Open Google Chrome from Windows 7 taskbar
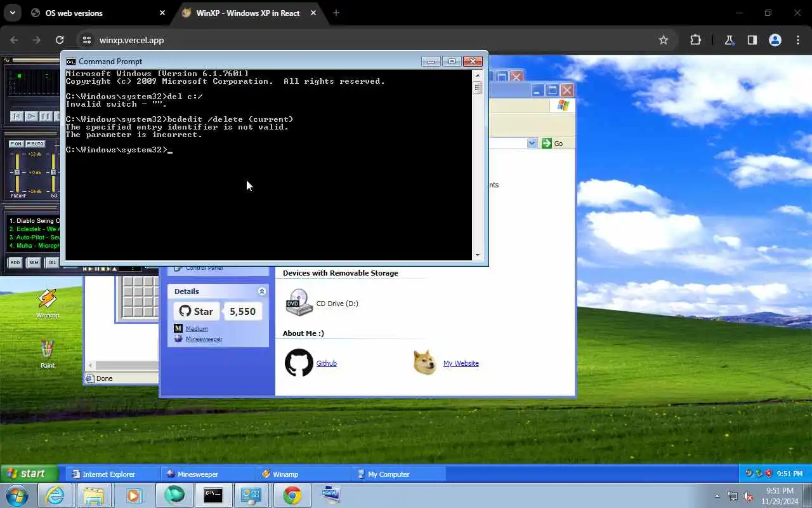812x508 pixels. tap(292, 495)
